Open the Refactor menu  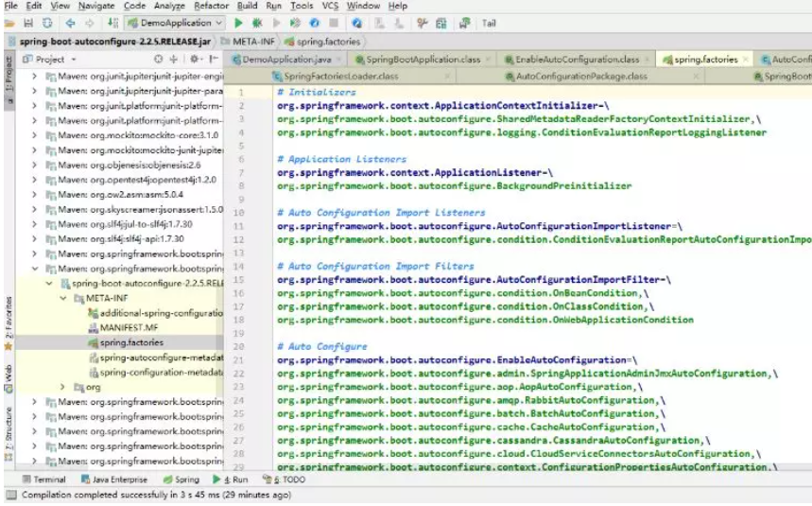point(212,6)
